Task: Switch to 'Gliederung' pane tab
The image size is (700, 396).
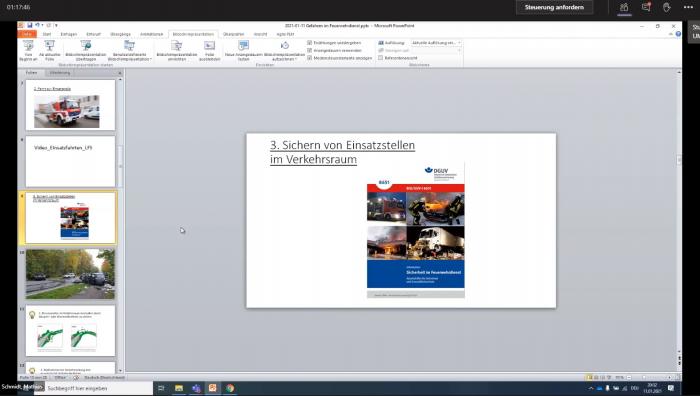Action: click(x=60, y=72)
